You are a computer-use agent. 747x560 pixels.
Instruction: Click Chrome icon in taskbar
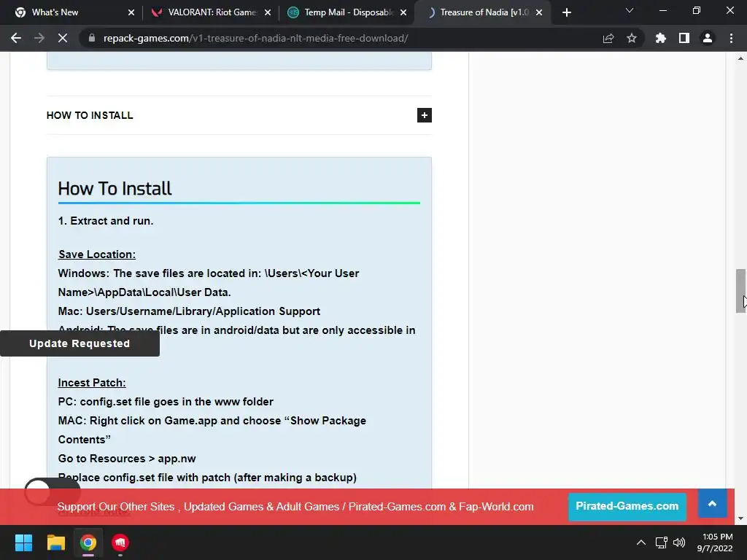88,542
